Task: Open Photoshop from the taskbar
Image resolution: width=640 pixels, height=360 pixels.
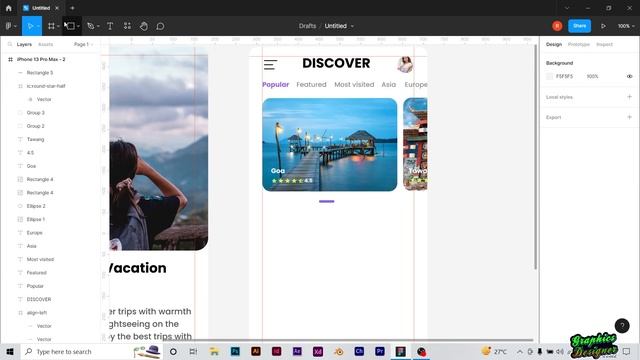Action: 235,351
